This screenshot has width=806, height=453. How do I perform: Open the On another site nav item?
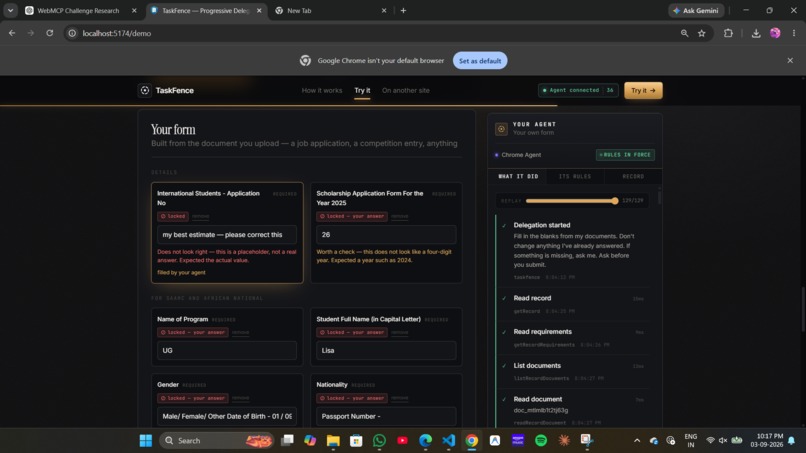406,90
